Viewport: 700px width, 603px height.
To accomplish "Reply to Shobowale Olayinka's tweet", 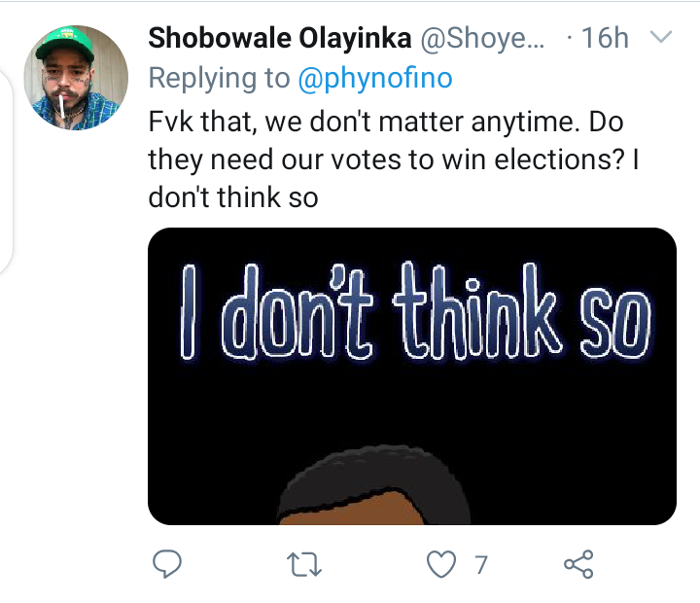I will [167, 563].
